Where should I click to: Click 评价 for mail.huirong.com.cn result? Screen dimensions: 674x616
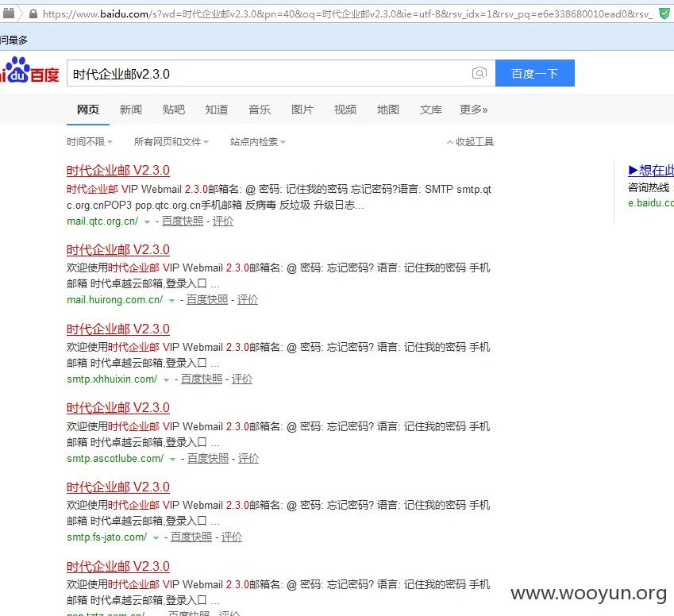[248, 299]
